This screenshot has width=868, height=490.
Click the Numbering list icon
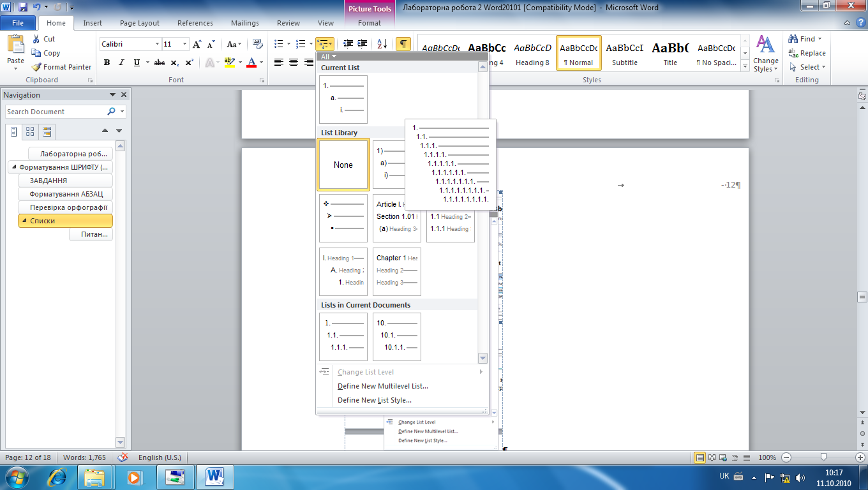pyautogui.click(x=302, y=44)
